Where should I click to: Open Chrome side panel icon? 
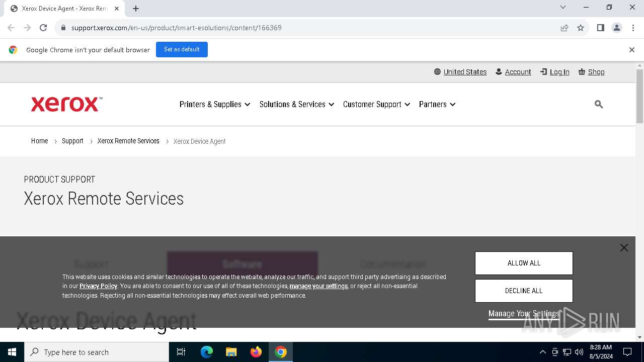pos(601,28)
